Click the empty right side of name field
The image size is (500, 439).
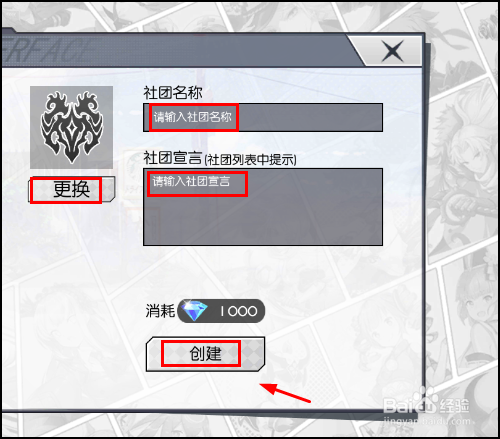point(310,117)
